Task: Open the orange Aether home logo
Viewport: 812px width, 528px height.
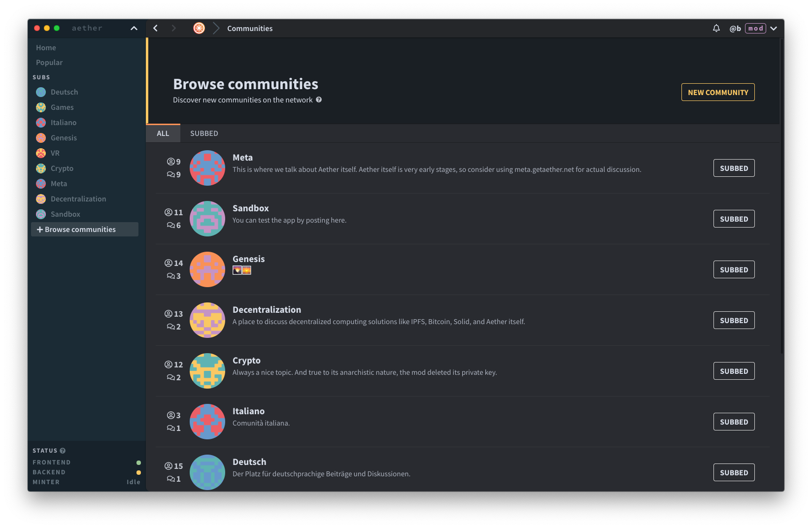Action: pos(199,29)
